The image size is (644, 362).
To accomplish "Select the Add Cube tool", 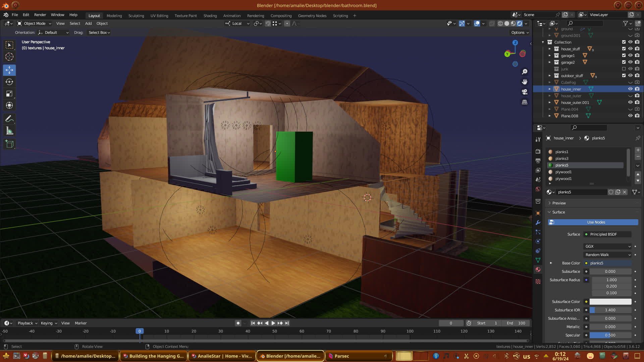I will click(9, 144).
